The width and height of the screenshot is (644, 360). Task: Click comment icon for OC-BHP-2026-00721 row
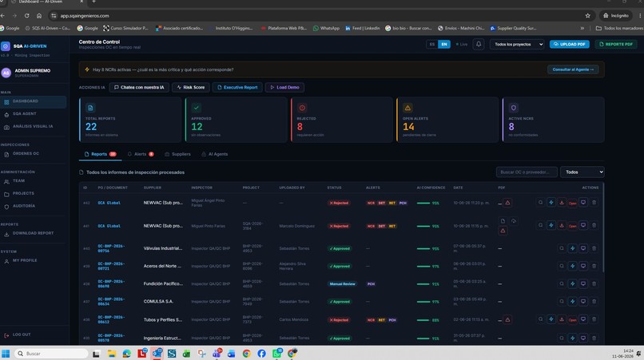pyautogui.click(x=583, y=266)
